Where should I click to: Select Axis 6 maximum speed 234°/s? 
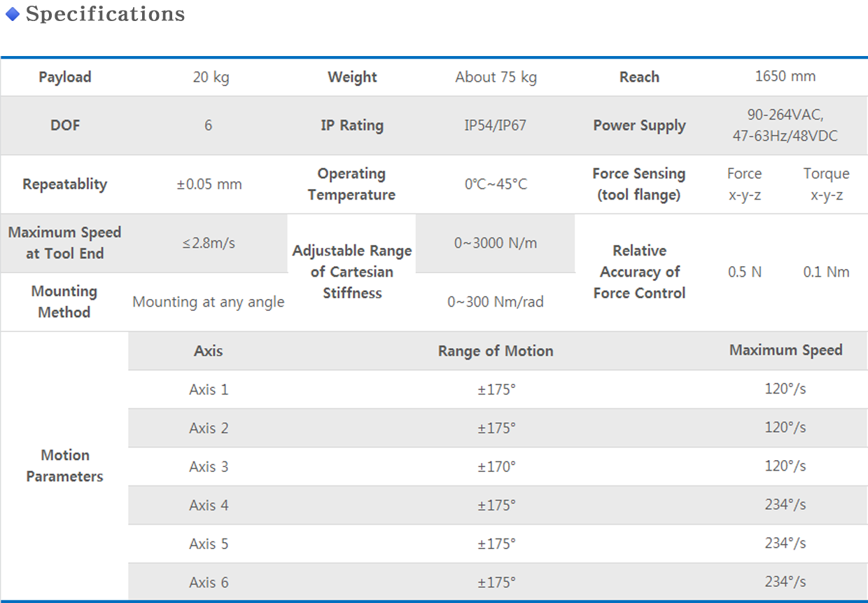click(x=785, y=581)
